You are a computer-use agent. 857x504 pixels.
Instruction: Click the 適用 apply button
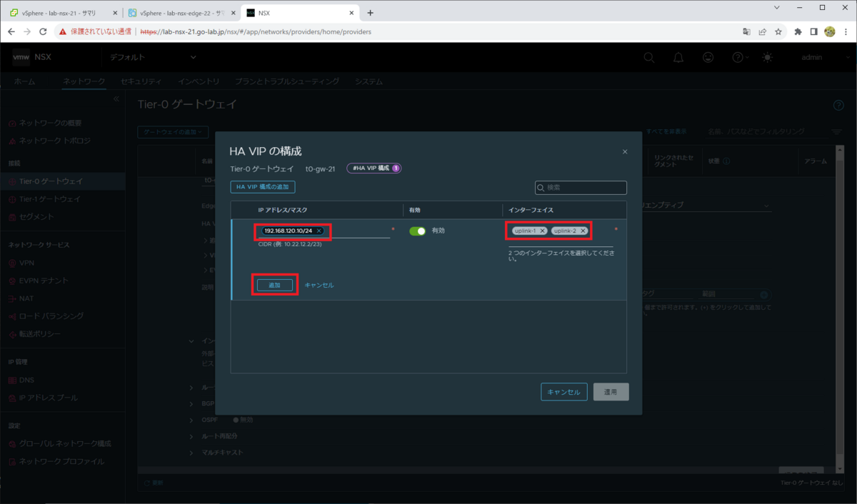coord(611,392)
